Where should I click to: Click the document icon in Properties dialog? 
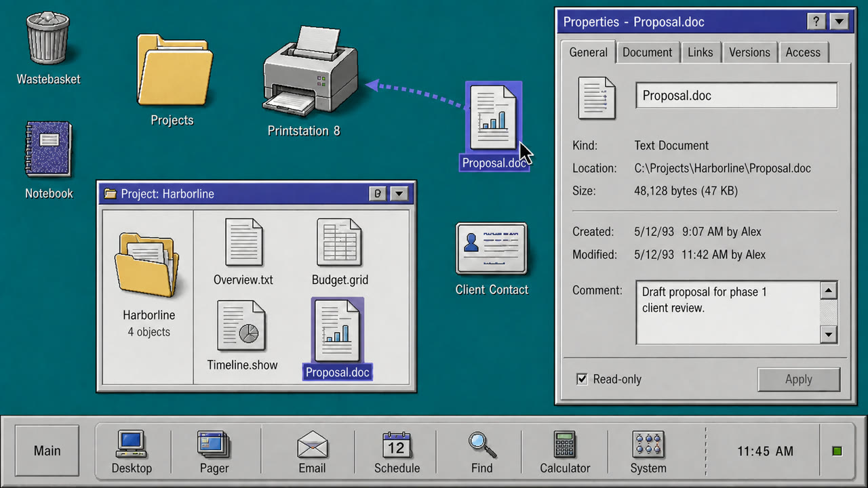pos(597,98)
